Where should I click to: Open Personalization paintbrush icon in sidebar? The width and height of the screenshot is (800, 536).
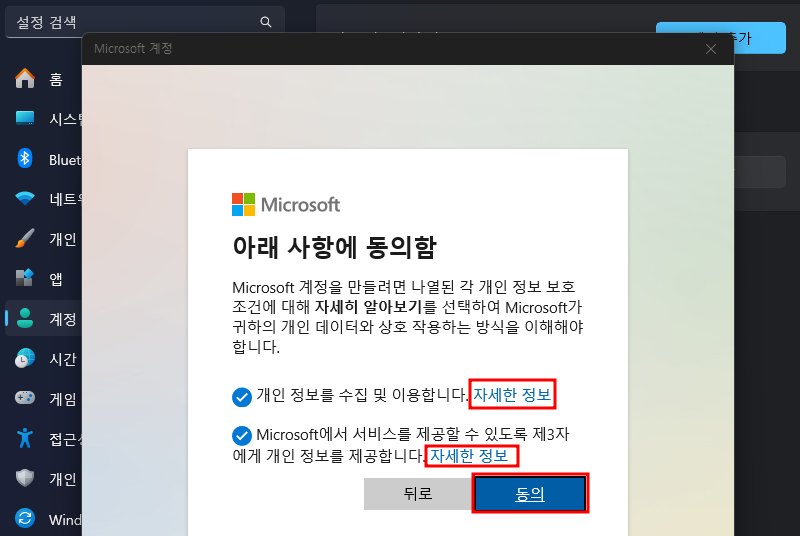[24, 238]
